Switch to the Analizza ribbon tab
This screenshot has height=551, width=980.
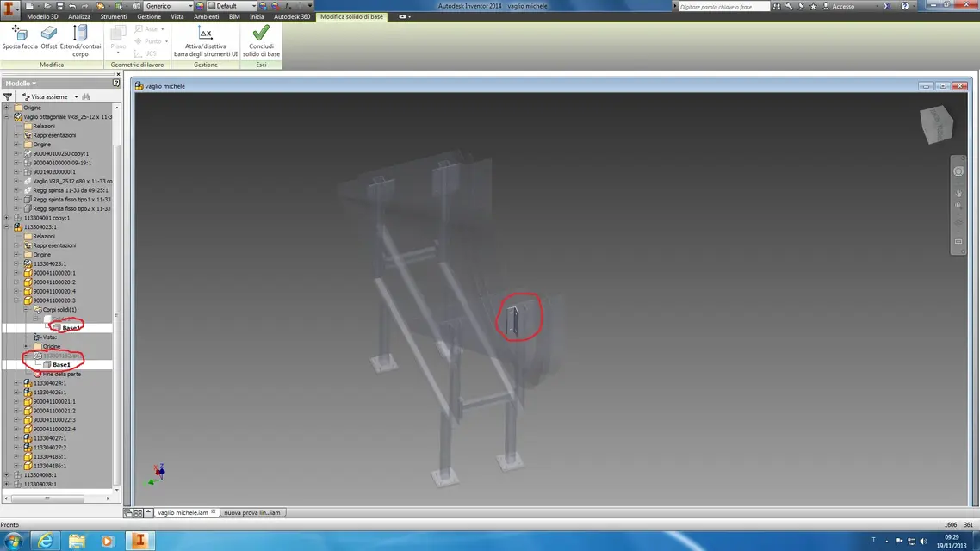click(x=79, y=17)
